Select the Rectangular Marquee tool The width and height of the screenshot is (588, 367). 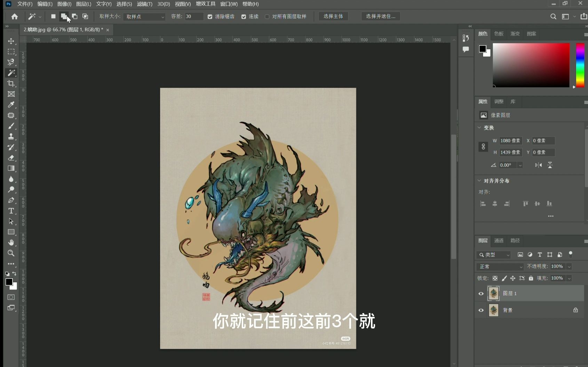click(11, 52)
